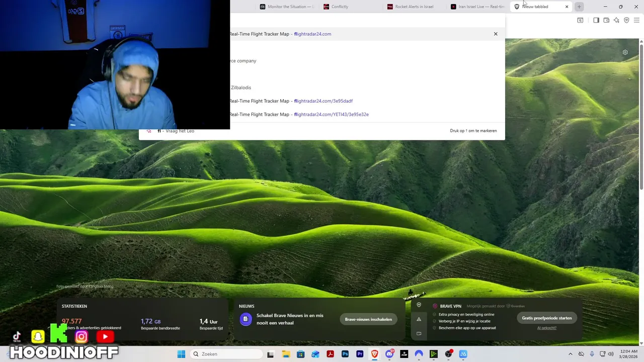
Task: Start the Gratis proefperiode for VPN
Action: tap(546, 318)
